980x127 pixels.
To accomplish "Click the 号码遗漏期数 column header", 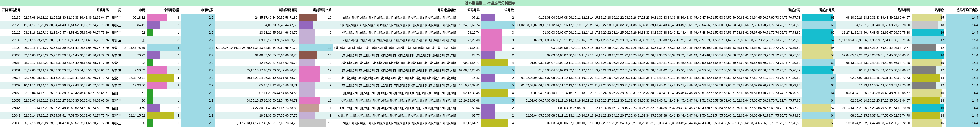I will (x=446, y=10).
